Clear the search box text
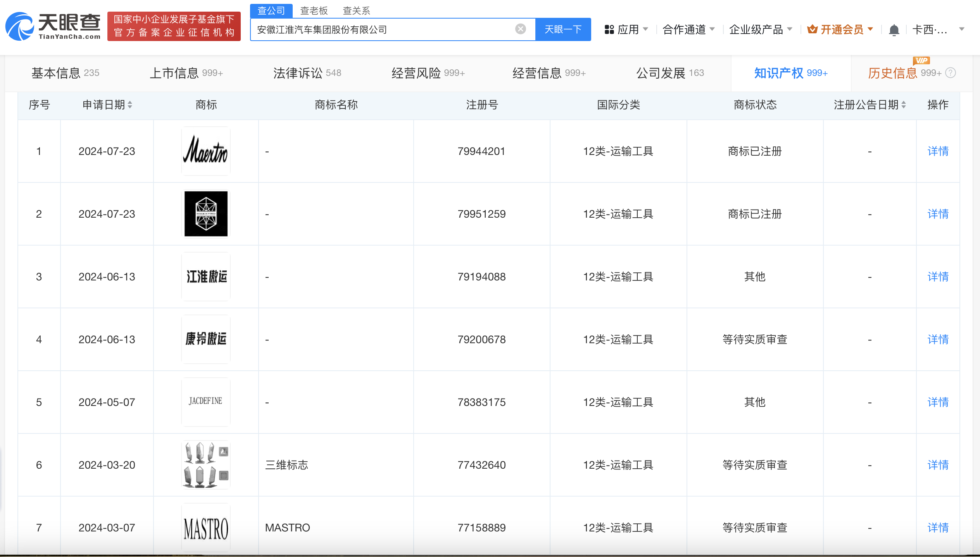Image resolution: width=980 pixels, height=557 pixels. [520, 29]
